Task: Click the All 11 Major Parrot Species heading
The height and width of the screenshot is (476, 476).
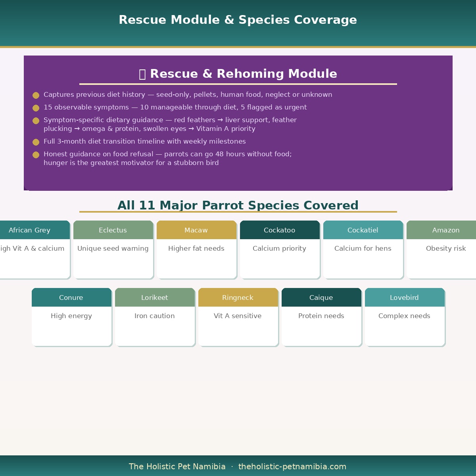Action: [238, 205]
